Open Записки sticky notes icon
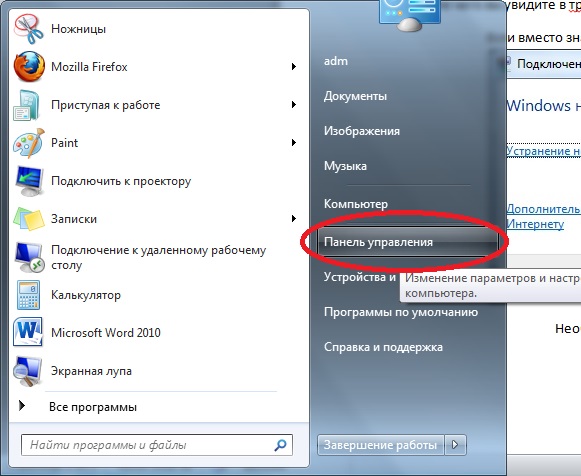 coord(29,219)
